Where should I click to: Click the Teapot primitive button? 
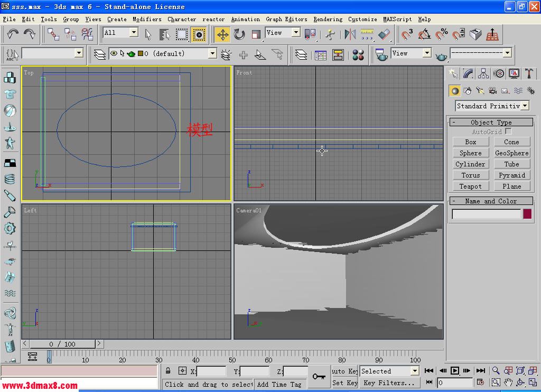click(x=470, y=186)
